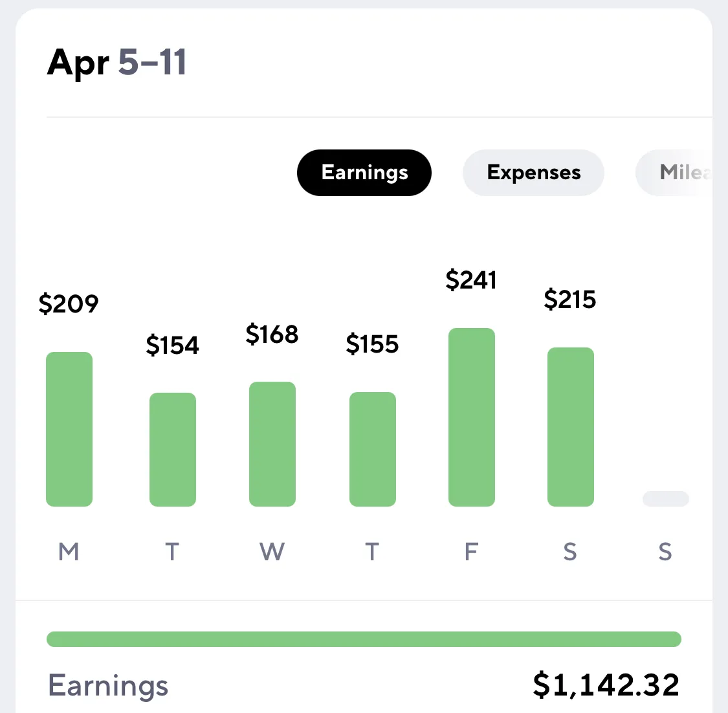728x713 pixels.
Task: Select the Earnings tab pill
Action: tap(364, 173)
